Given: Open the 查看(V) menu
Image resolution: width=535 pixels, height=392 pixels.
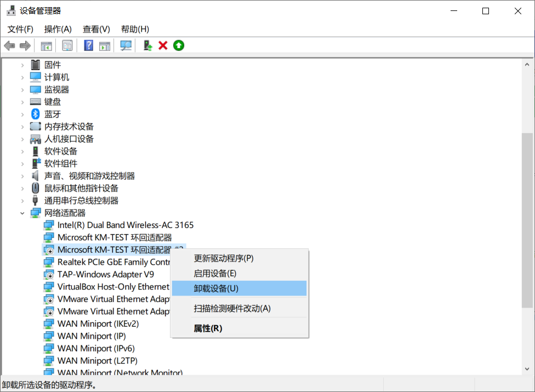Looking at the screenshot, I should pos(96,30).
